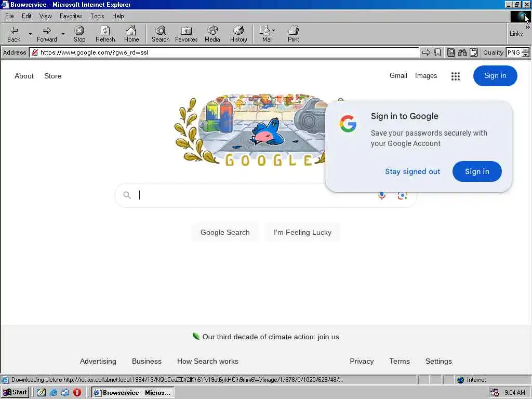Open the Google apps grid icon
This screenshot has height=399, width=532.
tap(455, 76)
